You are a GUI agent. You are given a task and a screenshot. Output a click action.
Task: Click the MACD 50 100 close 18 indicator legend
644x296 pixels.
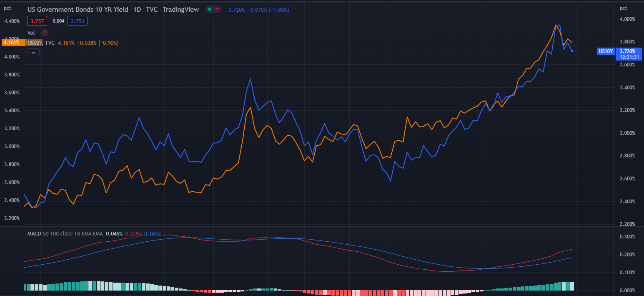pos(65,234)
